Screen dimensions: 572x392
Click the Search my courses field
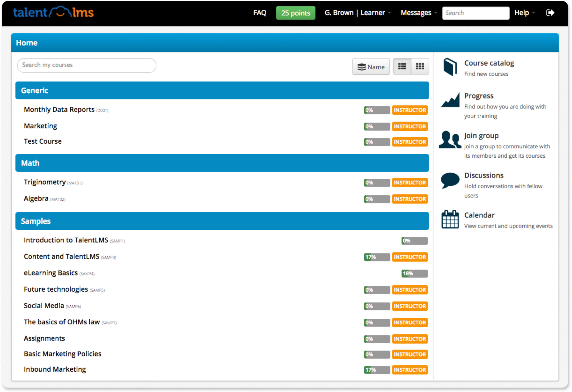pos(86,65)
